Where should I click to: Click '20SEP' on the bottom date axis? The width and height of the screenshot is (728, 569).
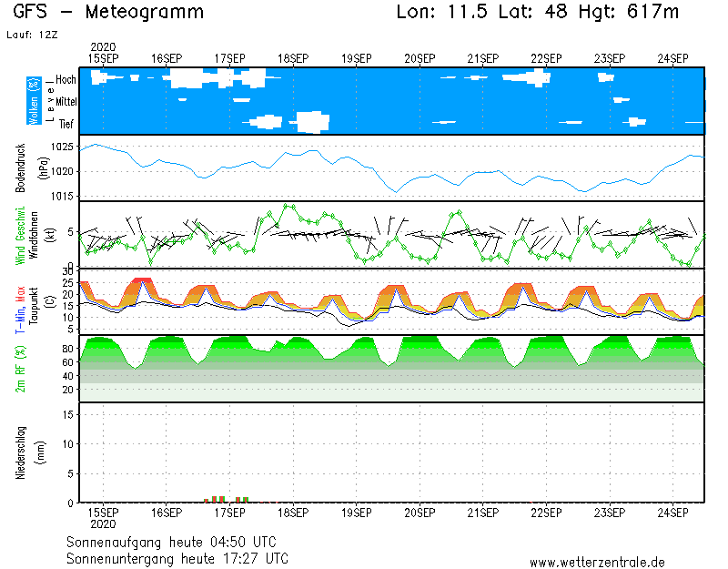420,513
